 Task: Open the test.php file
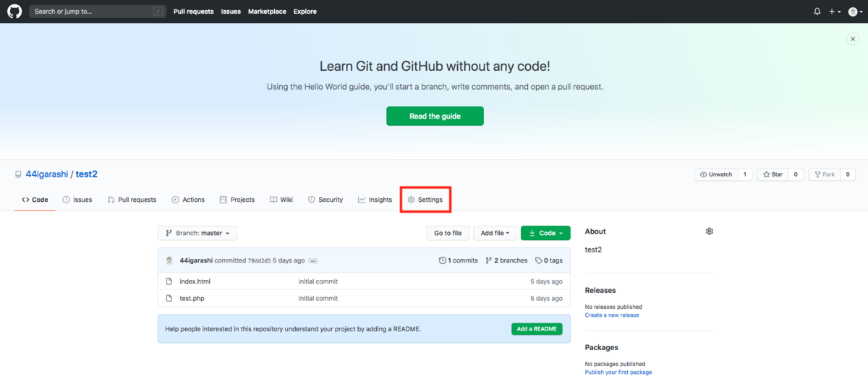click(192, 298)
